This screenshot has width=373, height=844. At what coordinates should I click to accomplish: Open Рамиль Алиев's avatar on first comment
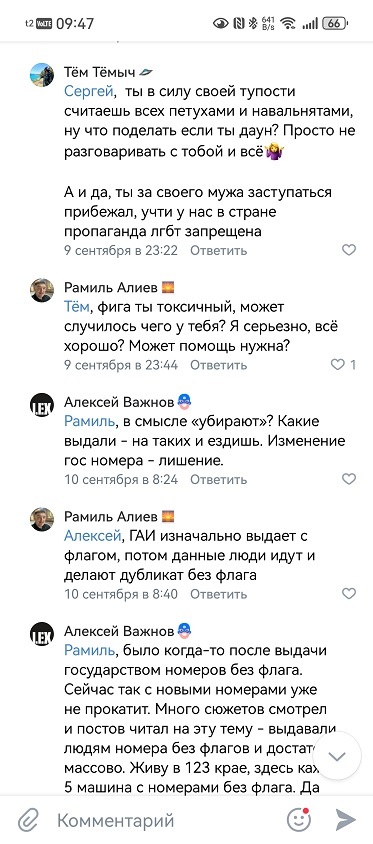(x=42, y=290)
